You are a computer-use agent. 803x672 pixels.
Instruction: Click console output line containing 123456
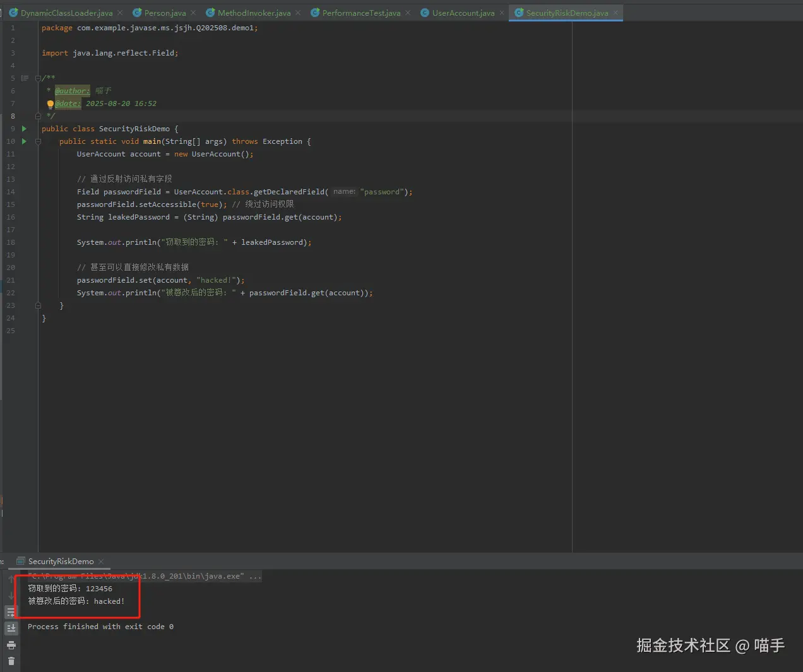coord(70,589)
